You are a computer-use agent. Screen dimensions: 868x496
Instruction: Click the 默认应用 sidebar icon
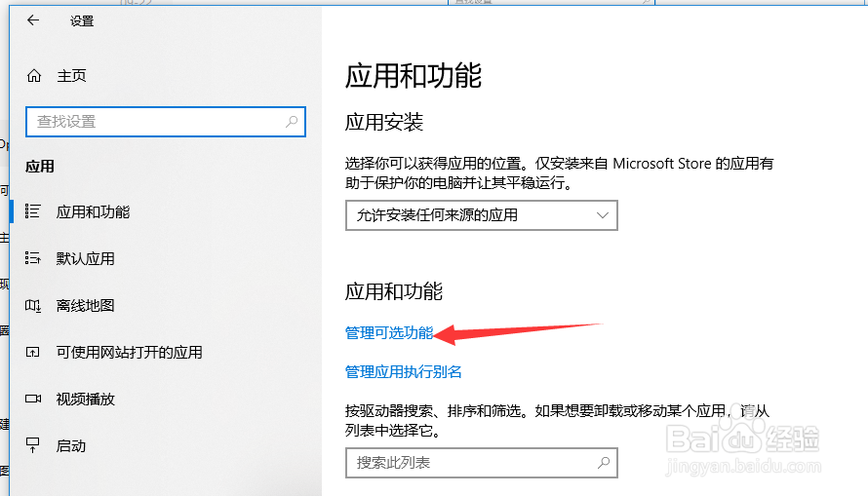[x=32, y=258]
